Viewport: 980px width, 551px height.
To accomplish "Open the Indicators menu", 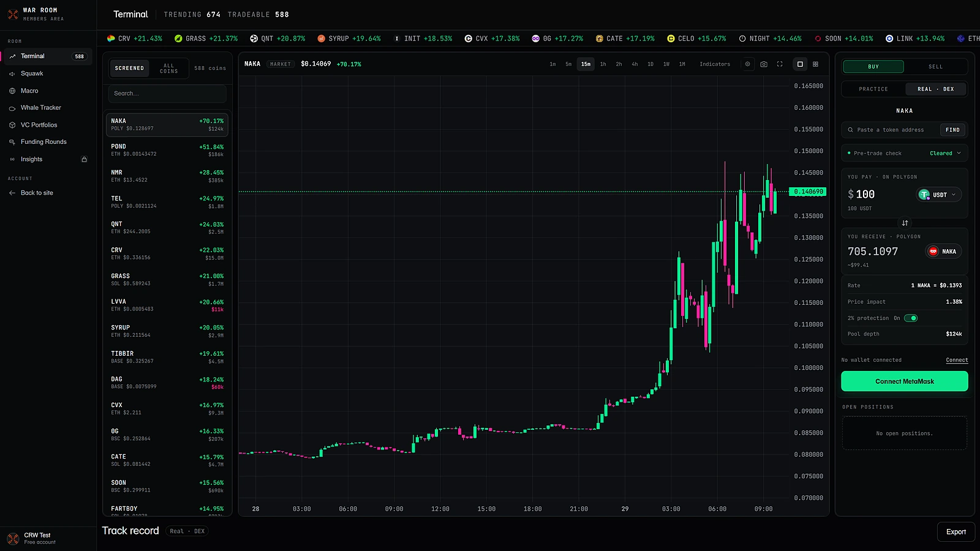I will tap(715, 64).
